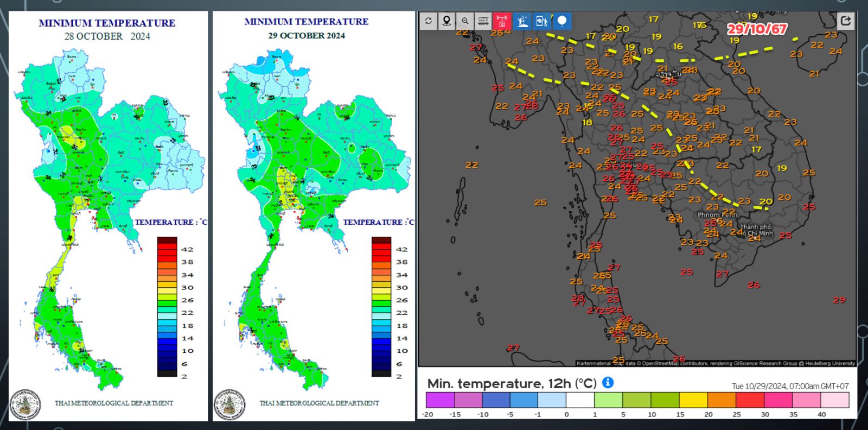Viewport: 868px width, 430px height.
Task: Click the share icon on the map
Action: point(845,21)
